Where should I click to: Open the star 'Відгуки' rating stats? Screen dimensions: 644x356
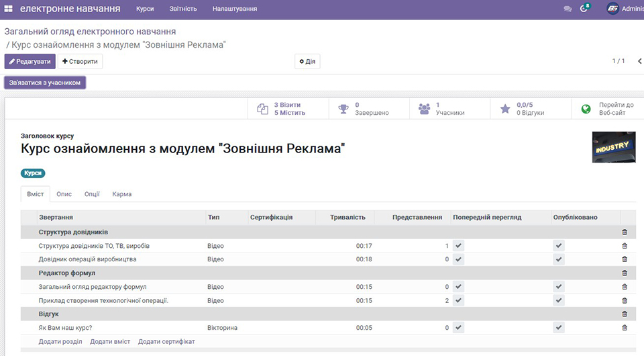tap(505, 109)
